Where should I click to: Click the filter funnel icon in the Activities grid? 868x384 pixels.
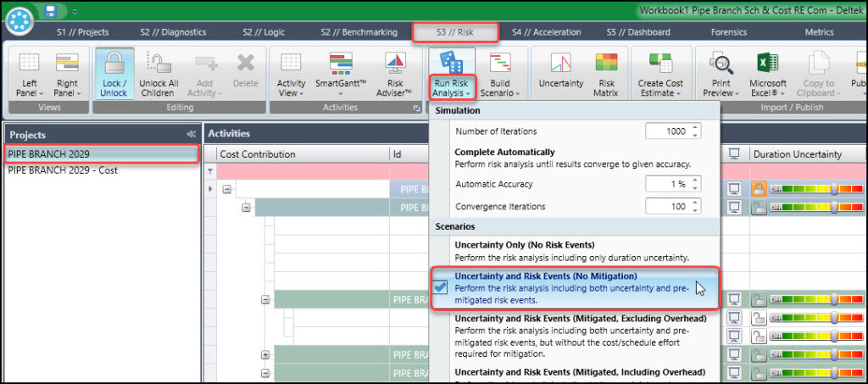point(210,171)
